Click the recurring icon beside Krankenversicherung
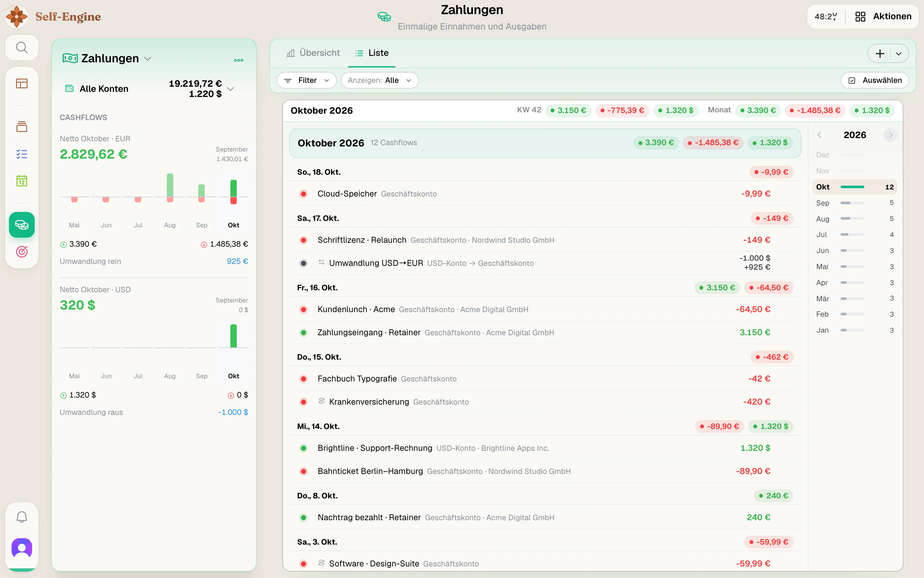 pyautogui.click(x=321, y=401)
